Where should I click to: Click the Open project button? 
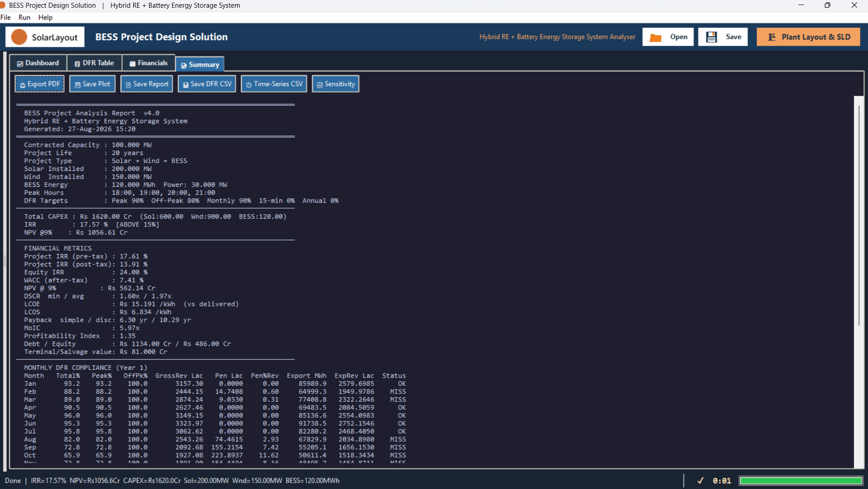tap(668, 37)
